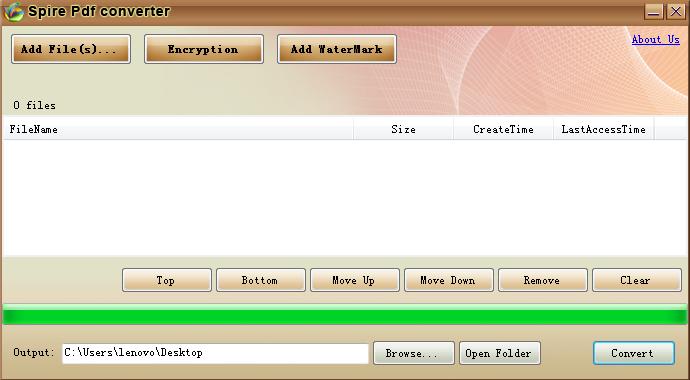
Task: Minimize the Spire Pdf converter window
Action: tap(654, 11)
